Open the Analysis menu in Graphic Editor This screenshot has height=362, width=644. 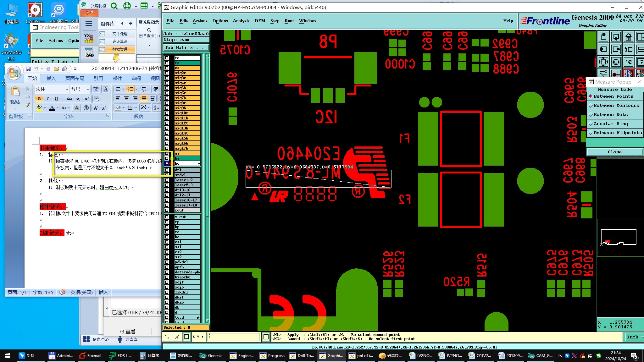[x=241, y=21]
